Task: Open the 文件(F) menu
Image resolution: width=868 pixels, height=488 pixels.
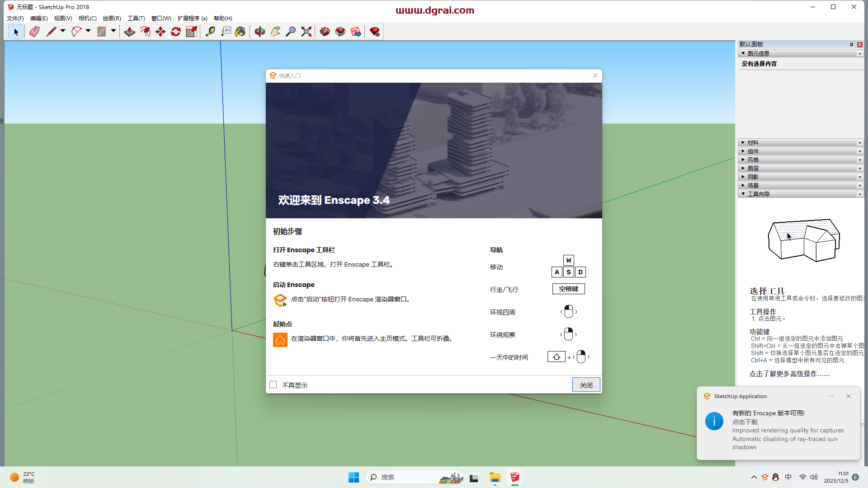Action: coord(15,19)
